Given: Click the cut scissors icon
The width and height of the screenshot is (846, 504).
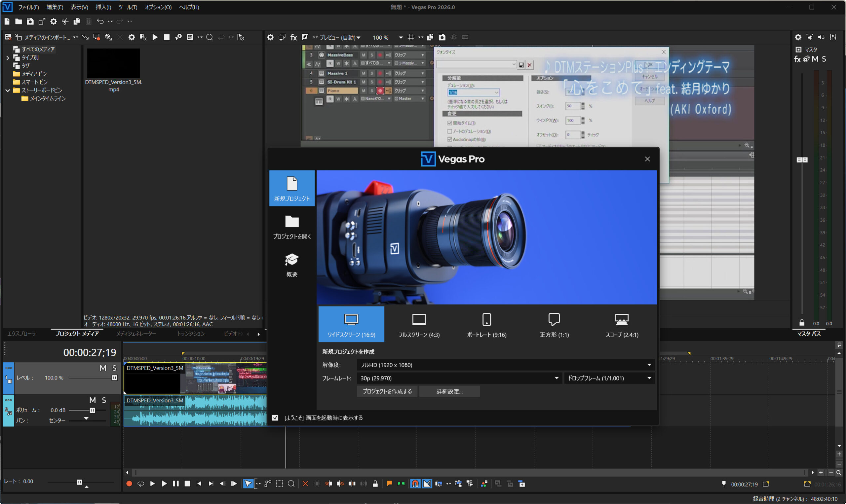Looking at the screenshot, I should (65, 21).
